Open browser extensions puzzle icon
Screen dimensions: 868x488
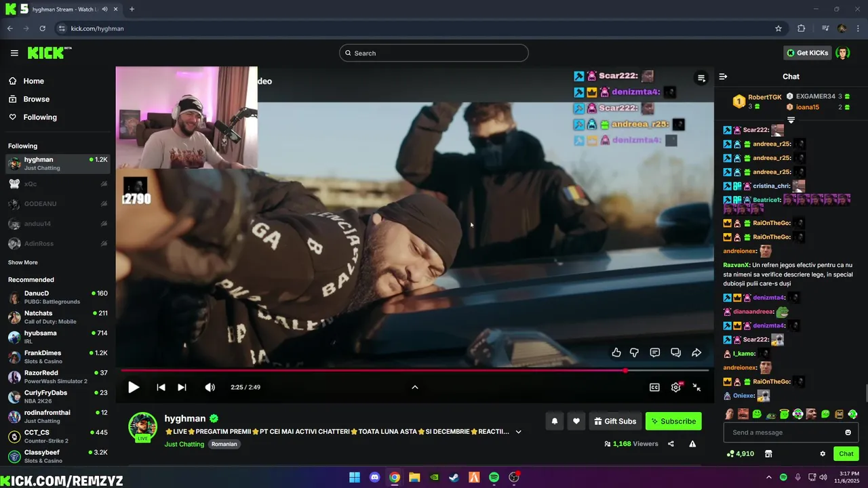802,28
